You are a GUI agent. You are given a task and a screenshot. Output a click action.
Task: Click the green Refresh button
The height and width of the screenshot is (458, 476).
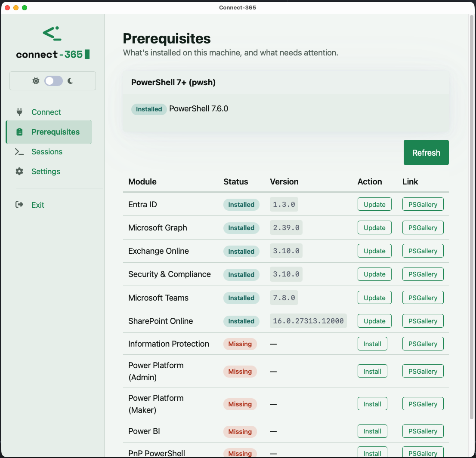426,153
